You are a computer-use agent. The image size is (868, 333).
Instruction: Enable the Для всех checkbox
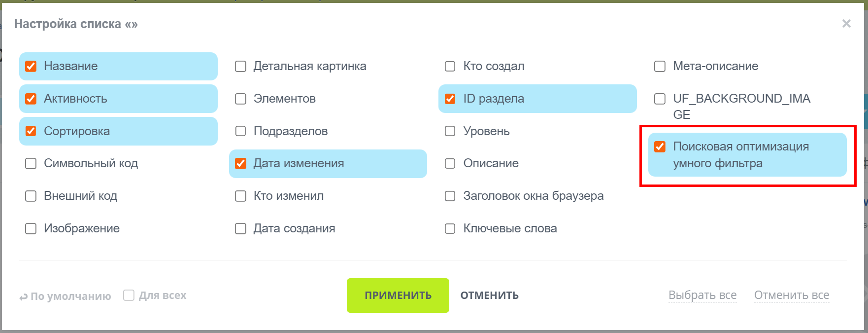129,296
